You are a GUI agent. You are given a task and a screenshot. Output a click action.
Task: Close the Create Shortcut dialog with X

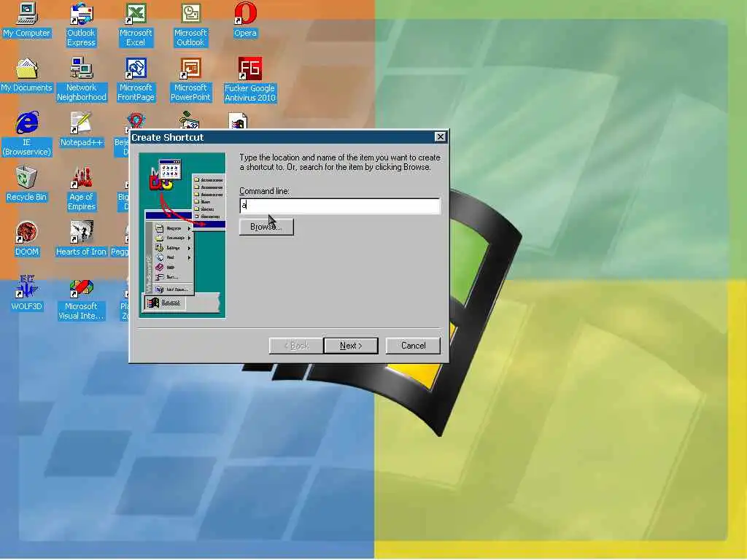click(x=440, y=137)
